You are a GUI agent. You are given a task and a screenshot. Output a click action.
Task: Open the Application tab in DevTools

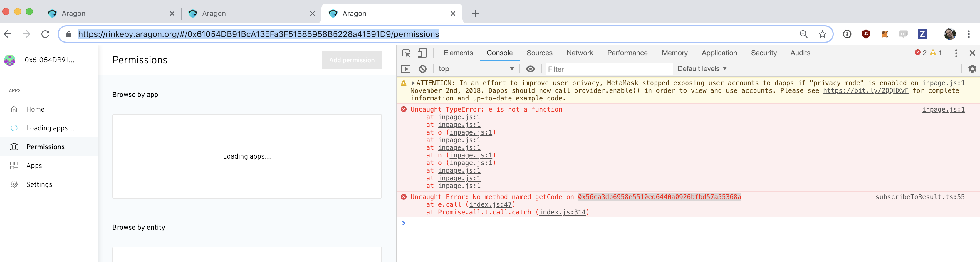click(x=719, y=53)
